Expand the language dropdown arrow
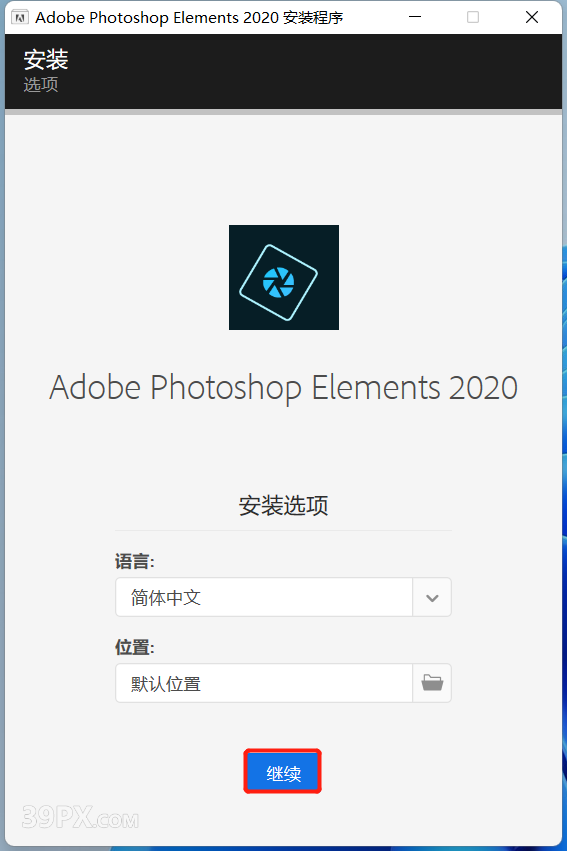567x851 pixels. coord(432,598)
